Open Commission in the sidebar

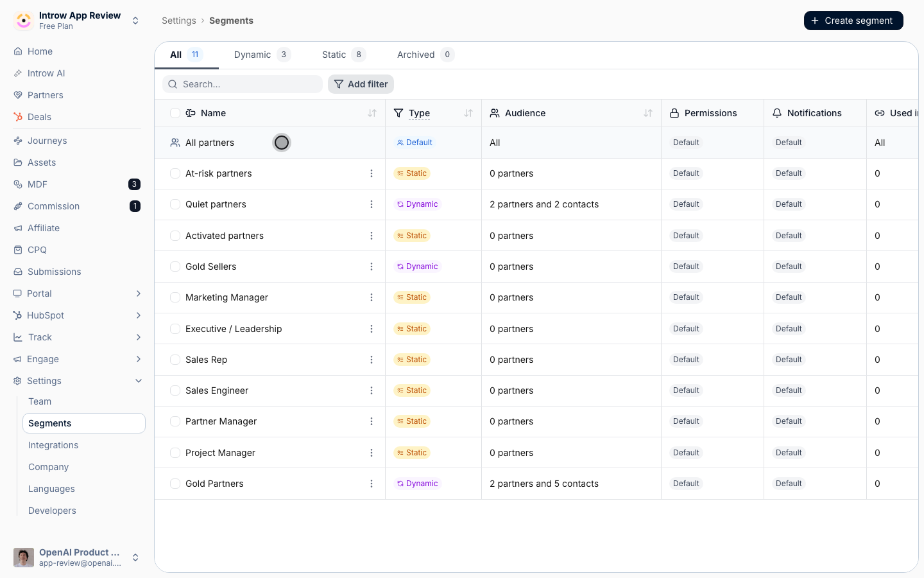77,206
